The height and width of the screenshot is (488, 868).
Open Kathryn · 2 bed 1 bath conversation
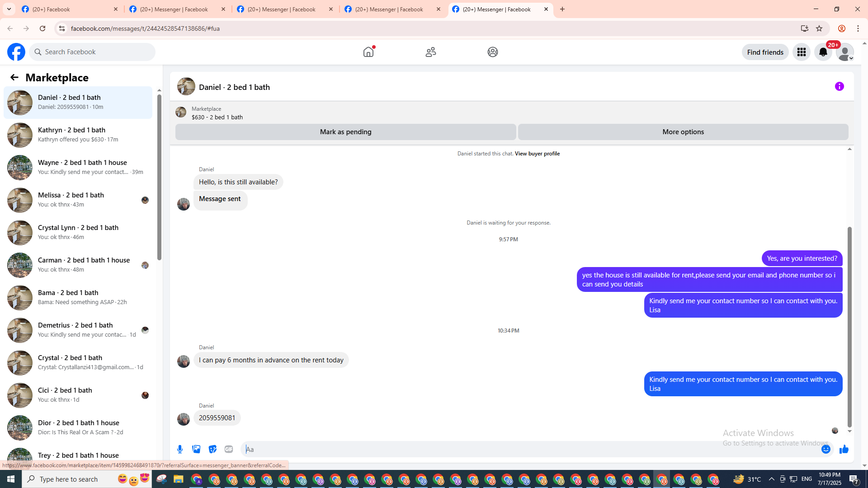click(x=78, y=135)
